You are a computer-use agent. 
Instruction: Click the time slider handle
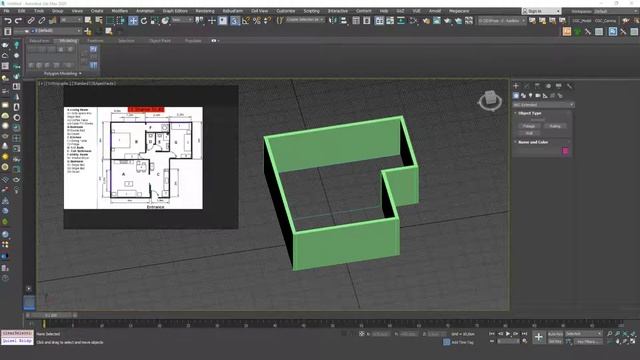(51, 315)
